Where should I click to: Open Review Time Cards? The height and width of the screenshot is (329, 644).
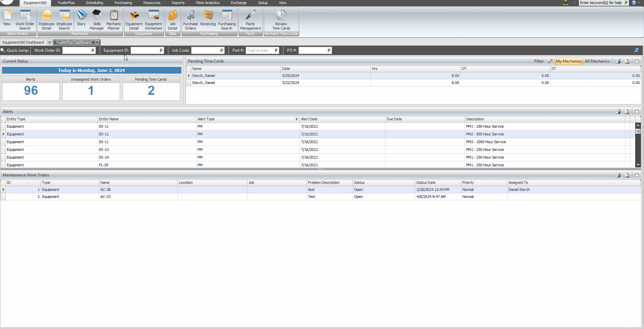pos(281,19)
